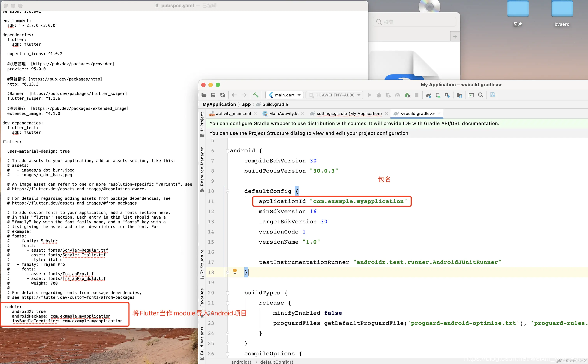Viewport: 588px width, 364px height.
Task: Click the Open file toolbar icon
Action: [x=204, y=95]
